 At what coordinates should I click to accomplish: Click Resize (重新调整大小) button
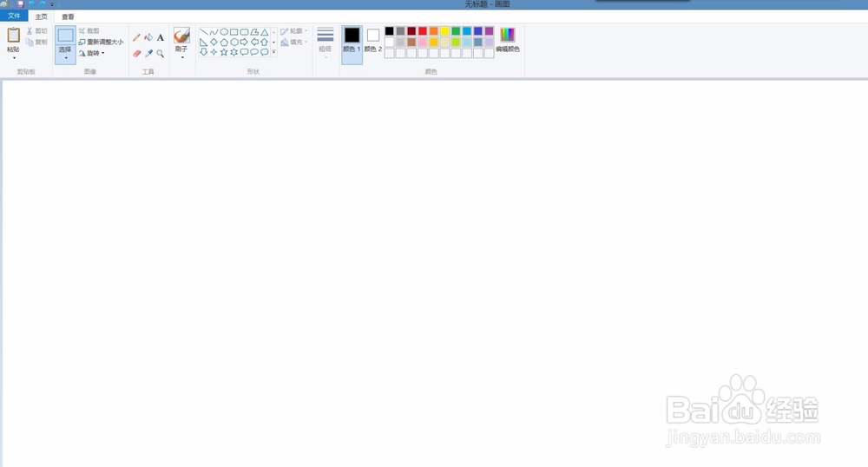[x=102, y=42]
